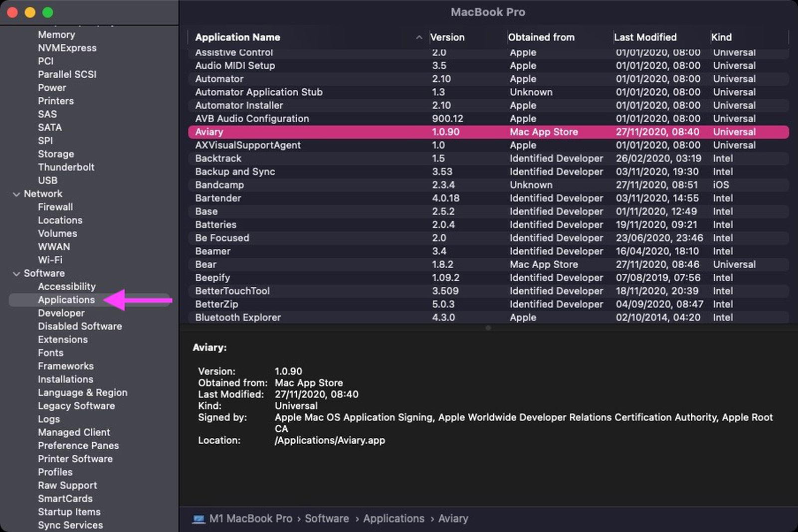The image size is (798, 532).
Task: Click Software in the breadcrumb path
Action: [327, 519]
